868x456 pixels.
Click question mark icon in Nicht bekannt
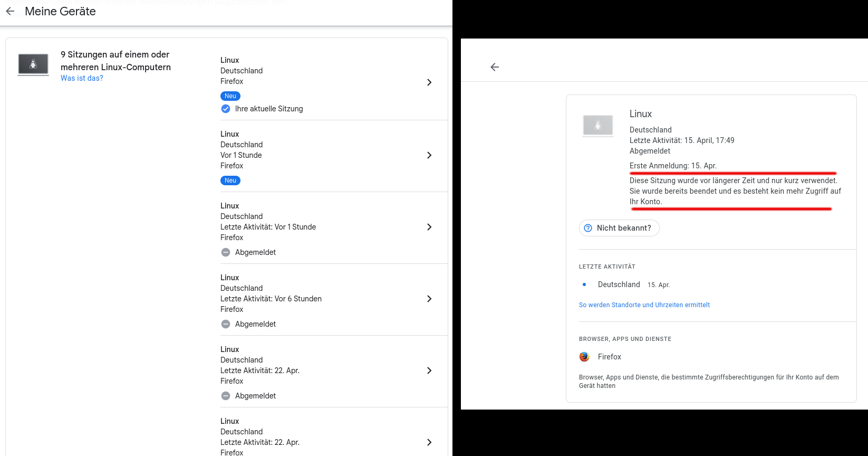pyautogui.click(x=588, y=228)
